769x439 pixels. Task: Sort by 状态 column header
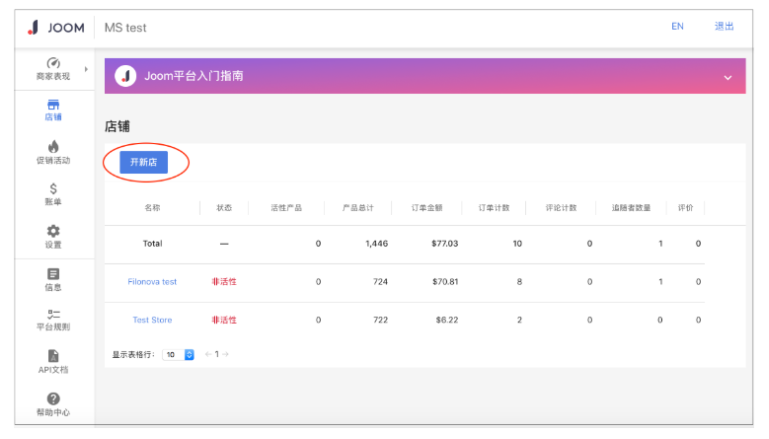click(x=224, y=208)
